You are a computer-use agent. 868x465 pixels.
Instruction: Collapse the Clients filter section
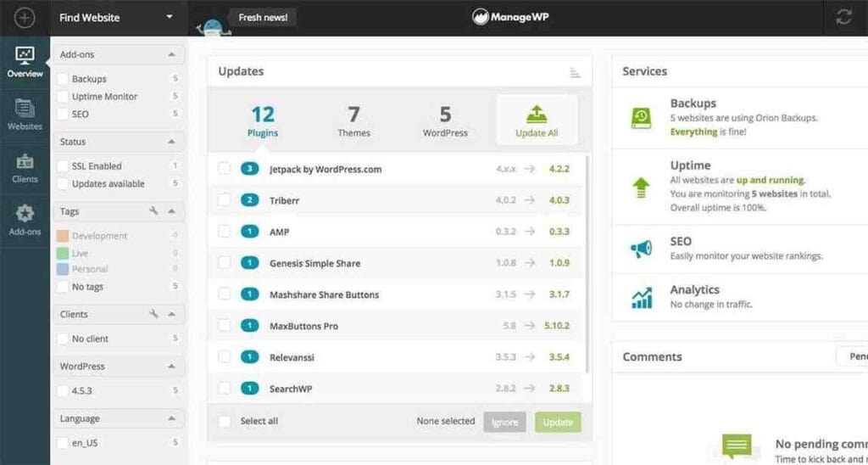click(x=171, y=314)
